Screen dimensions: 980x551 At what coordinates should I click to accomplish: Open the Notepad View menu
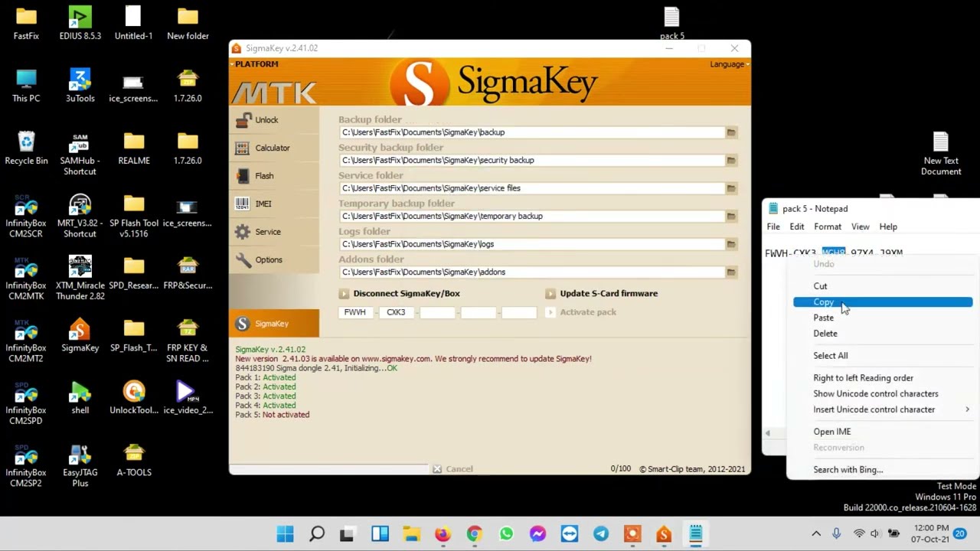tap(861, 227)
